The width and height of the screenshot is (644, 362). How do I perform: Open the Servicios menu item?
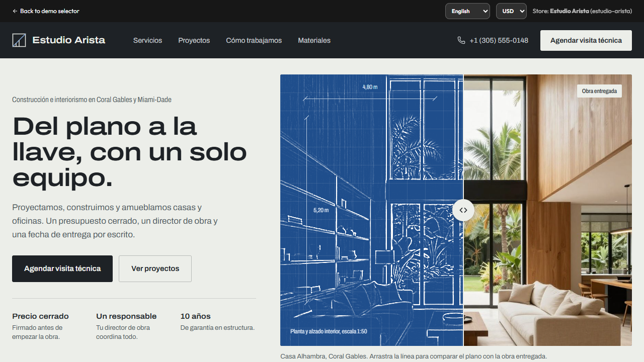coord(147,40)
